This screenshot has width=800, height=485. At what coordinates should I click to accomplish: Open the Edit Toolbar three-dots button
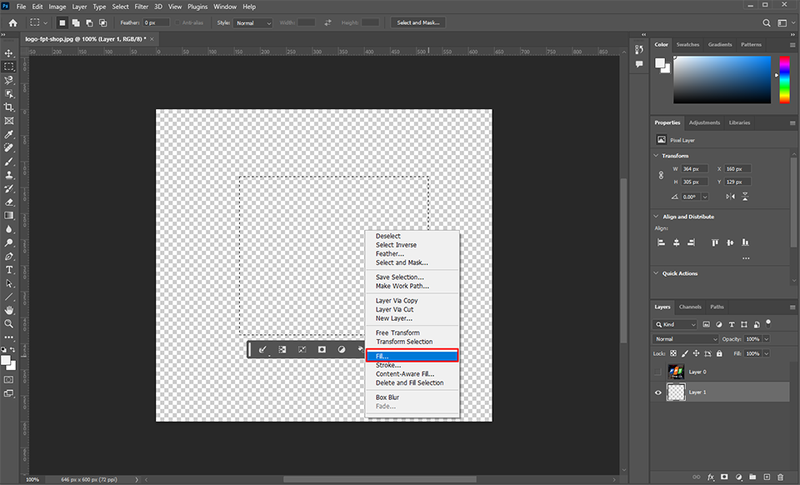pyautogui.click(x=9, y=337)
